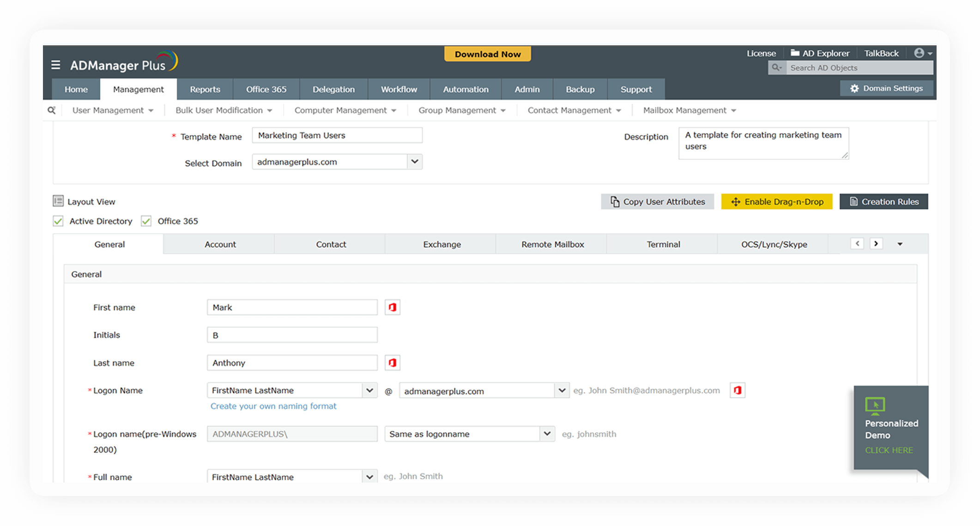Image resolution: width=980 pixels, height=526 pixels.
Task: Click the search icon beside User Management
Action: [52, 110]
